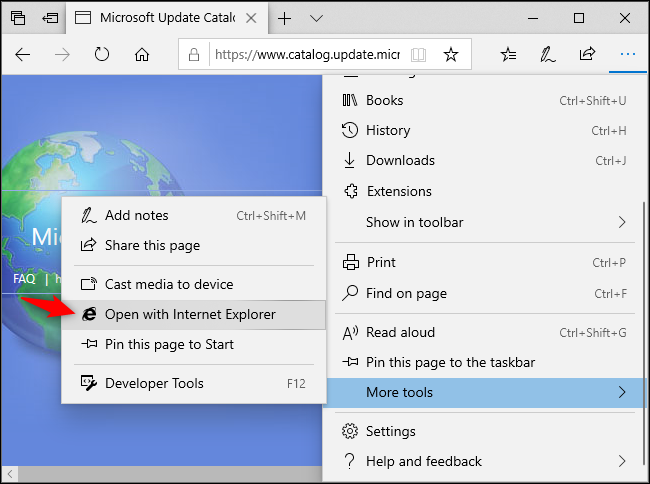Image resolution: width=650 pixels, height=484 pixels.
Task: Click the set tabs aside icon
Action: tap(50, 18)
